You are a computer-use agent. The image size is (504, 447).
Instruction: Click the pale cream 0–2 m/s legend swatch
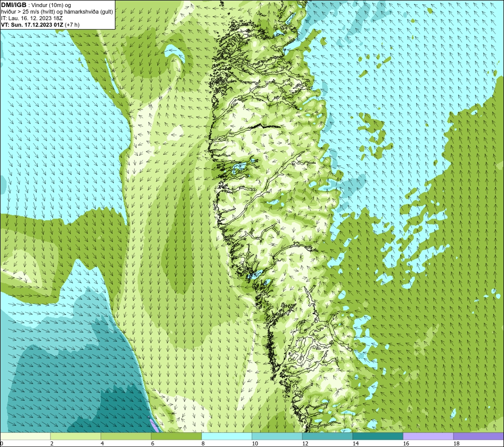(25, 436)
